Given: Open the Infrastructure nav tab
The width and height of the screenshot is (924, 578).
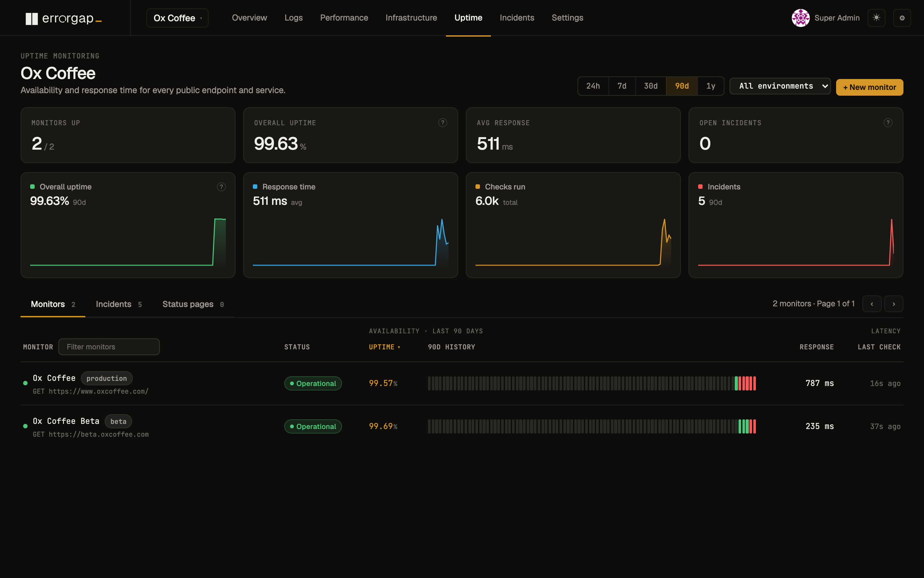Looking at the screenshot, I should coord(411,18).
